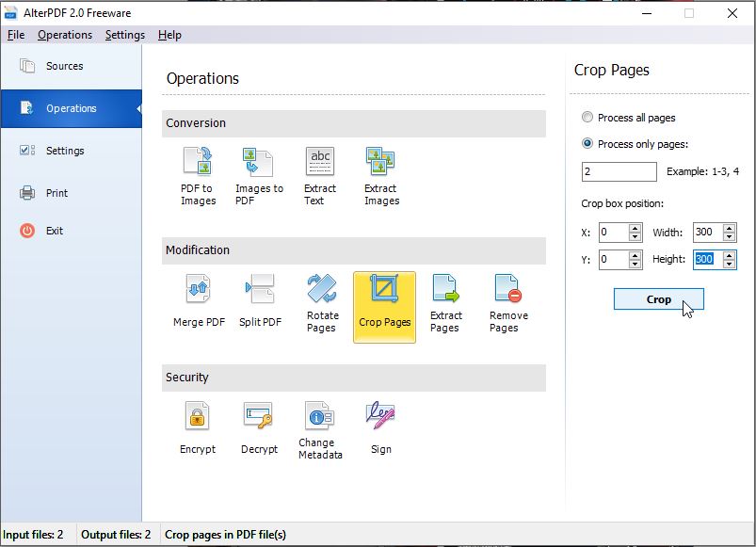
Task: Choose the Extract Text operation
Action: (x=320, y=176)
